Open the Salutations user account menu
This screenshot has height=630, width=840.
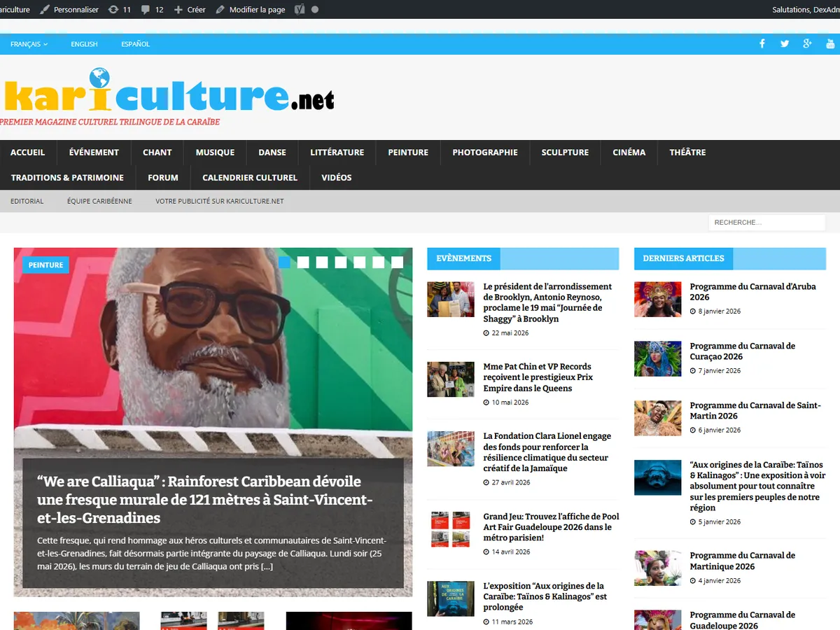point(805,10)
